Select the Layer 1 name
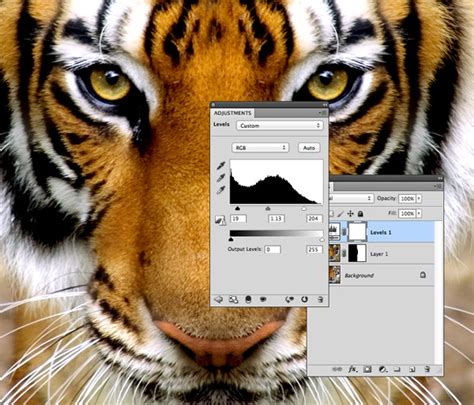This screenshot has width=474, height=405. [379, 254]
